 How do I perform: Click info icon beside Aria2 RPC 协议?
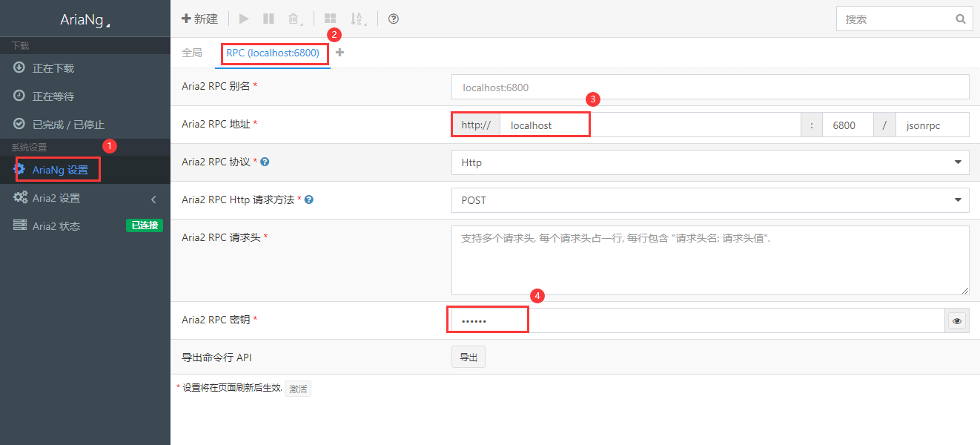pos(265,162)
